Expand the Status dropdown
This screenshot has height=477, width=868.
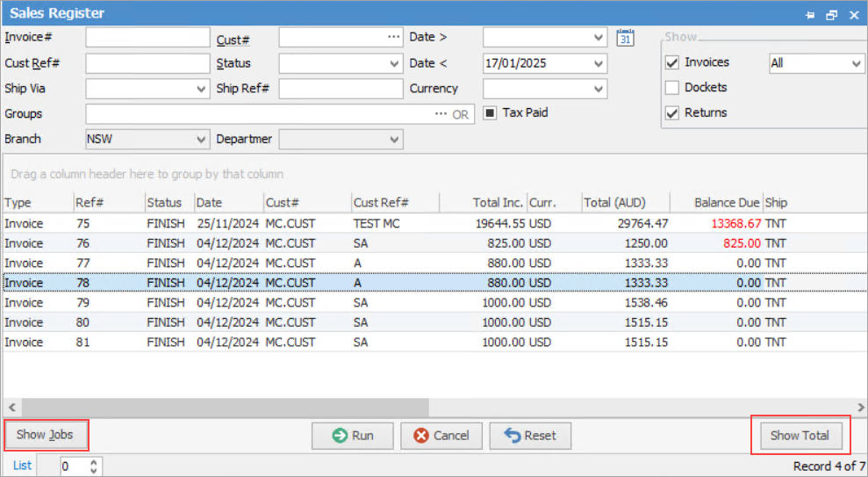point(394,64)
